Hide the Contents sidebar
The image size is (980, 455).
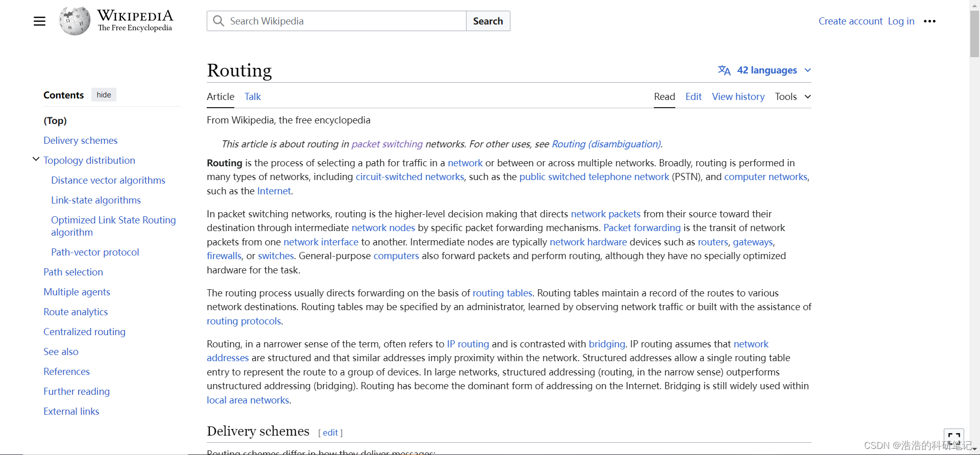[x=104, y=94]
